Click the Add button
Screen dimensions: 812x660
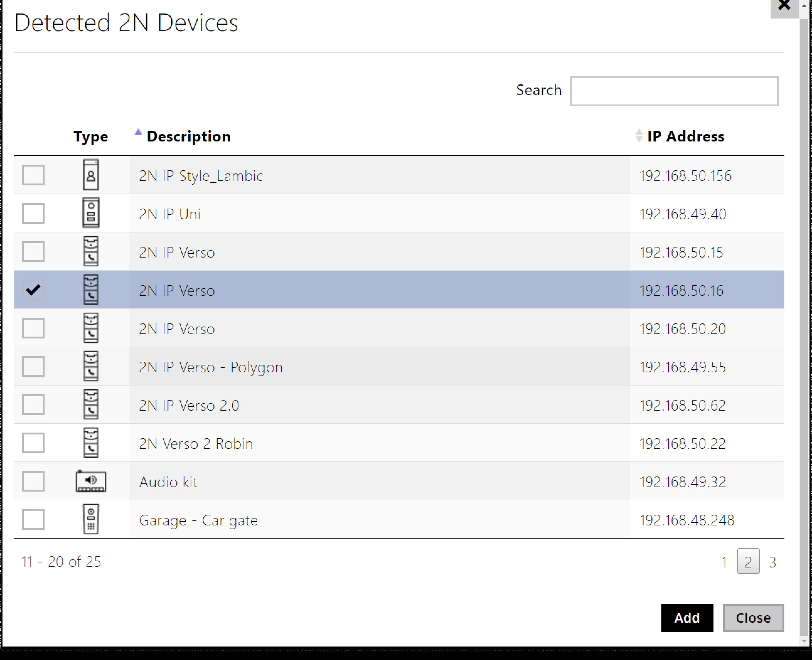point(687,618)
